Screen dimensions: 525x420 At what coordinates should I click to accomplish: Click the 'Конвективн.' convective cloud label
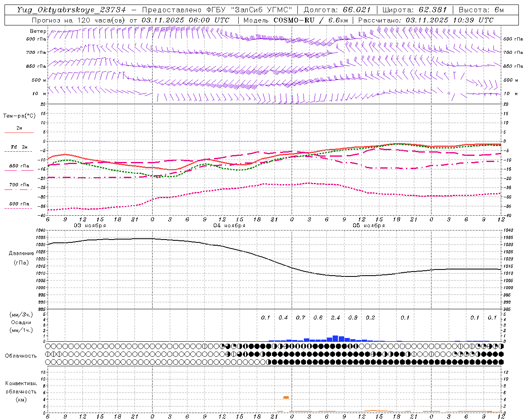tap(21, 383)
